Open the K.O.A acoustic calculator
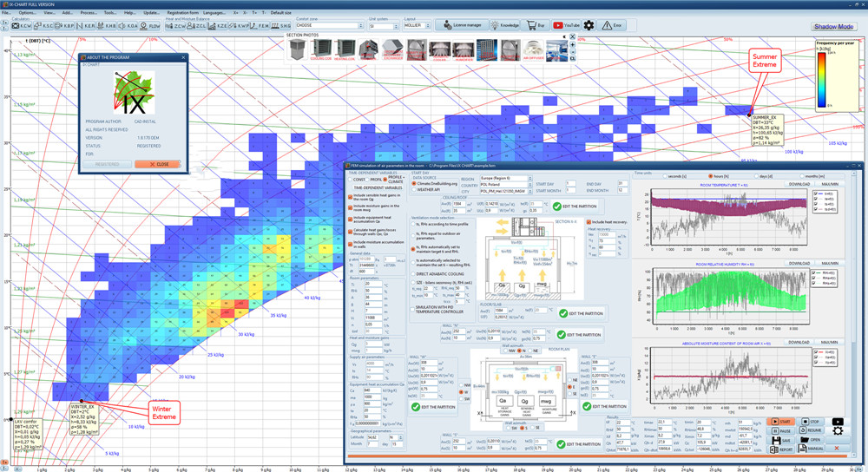The image size is (868, 472). coord(128,26)
